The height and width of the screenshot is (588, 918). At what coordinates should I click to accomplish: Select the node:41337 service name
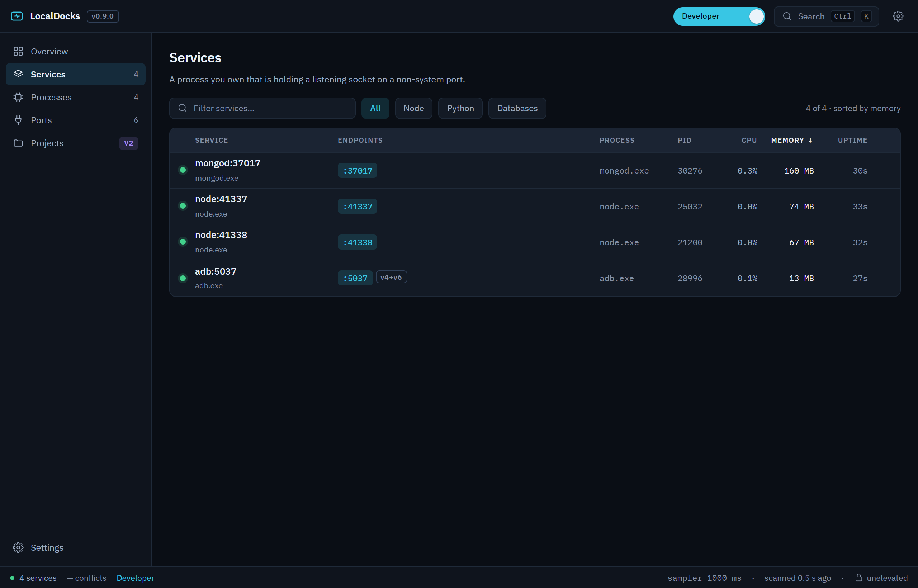[221, 199]
